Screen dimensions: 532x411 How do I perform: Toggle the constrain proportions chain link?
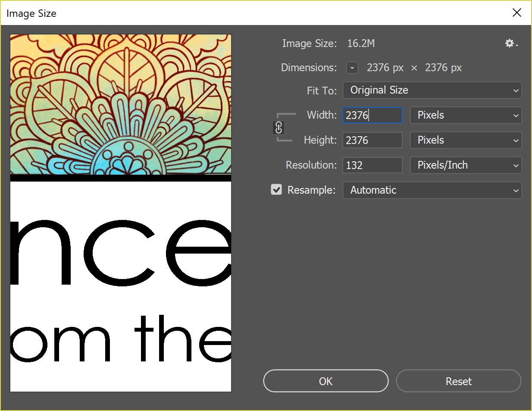(x=279, y=128)
